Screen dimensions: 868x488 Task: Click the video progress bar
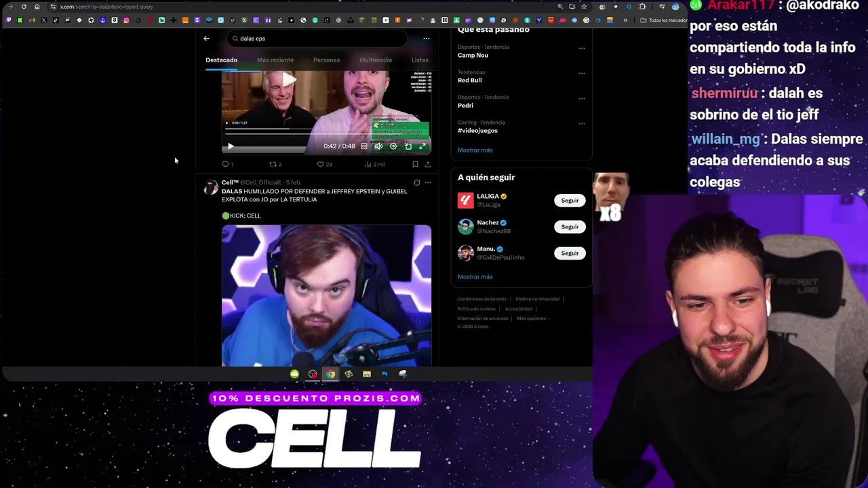click(326, 136)
